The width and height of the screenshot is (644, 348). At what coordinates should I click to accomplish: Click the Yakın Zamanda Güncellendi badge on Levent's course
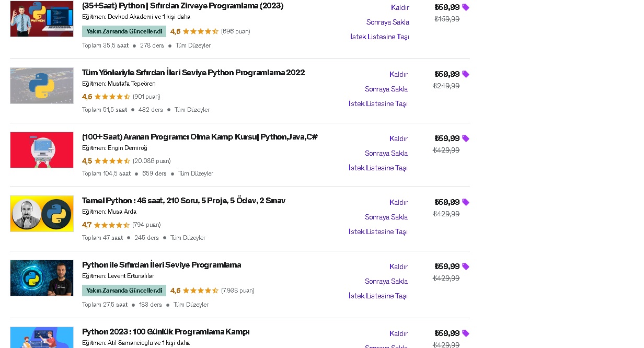pos(124,291)
